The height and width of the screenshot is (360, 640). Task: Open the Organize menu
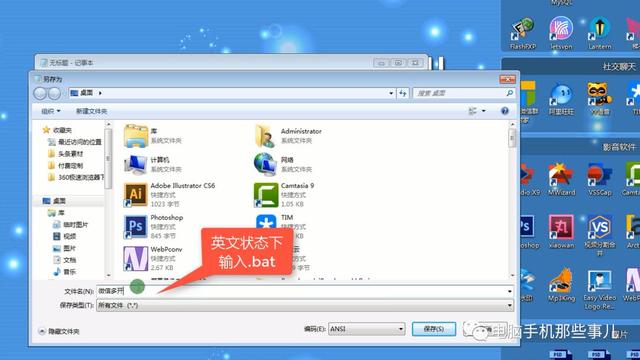[51, 111]
